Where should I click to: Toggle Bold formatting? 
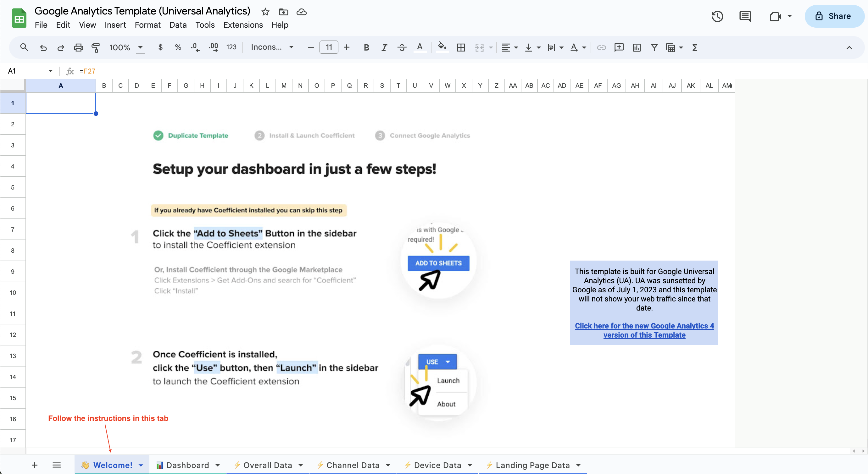366,47
